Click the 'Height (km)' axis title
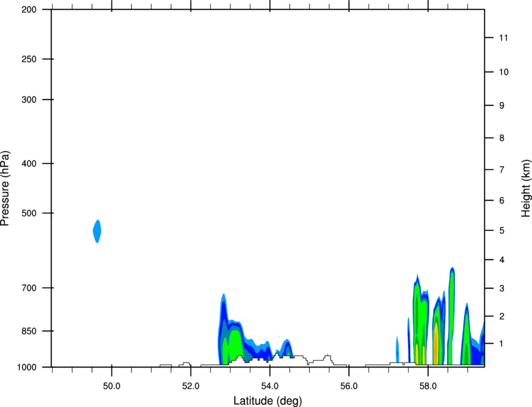532x407 pixels. tap(526, 188)
